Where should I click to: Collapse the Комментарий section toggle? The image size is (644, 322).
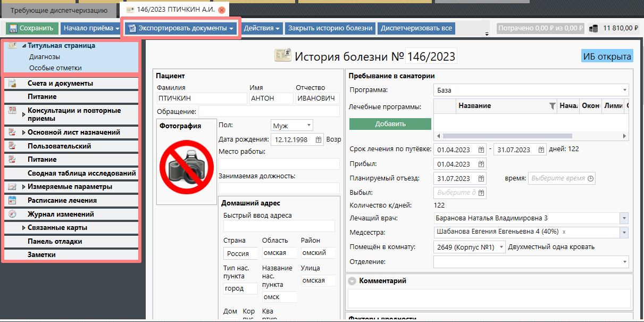(x=352, y=281)
